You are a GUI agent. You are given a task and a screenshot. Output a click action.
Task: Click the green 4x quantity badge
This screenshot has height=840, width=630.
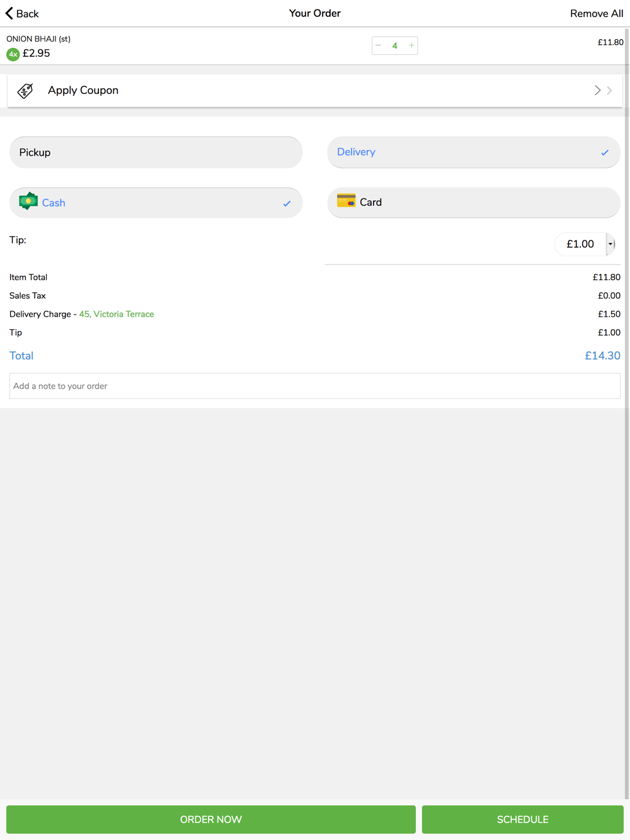click(x=13, y=54)
